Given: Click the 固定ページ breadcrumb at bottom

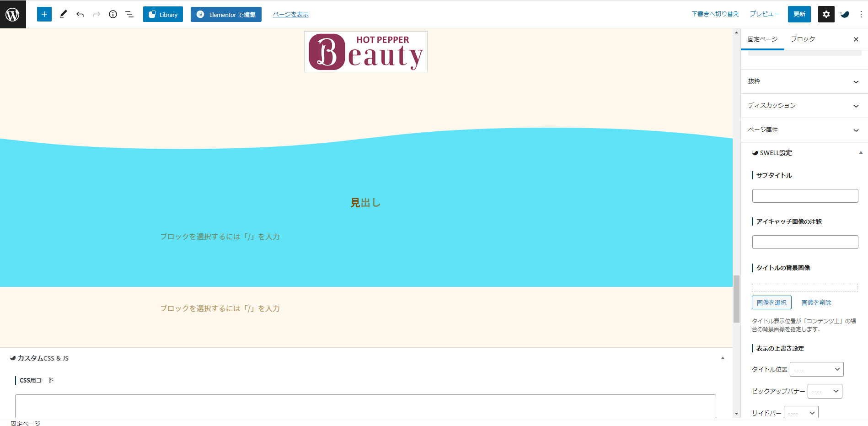Looking at the screenshot, I should point(26,423).
